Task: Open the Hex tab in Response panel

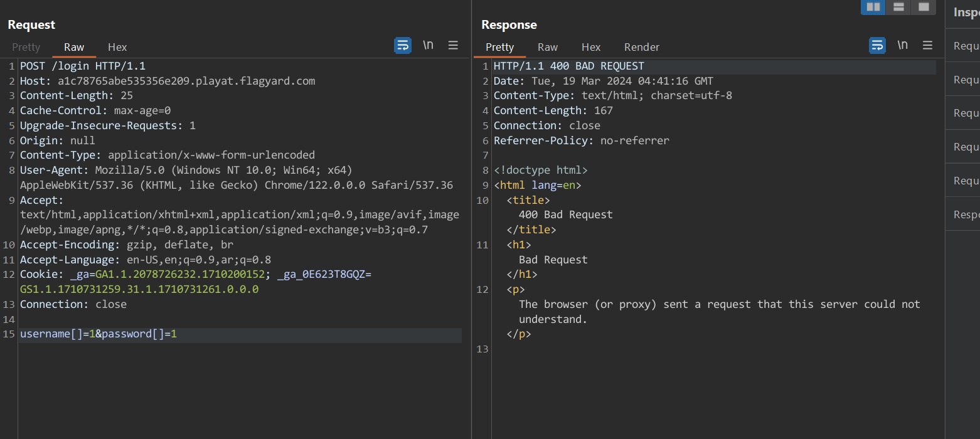Action: [591, 47]
